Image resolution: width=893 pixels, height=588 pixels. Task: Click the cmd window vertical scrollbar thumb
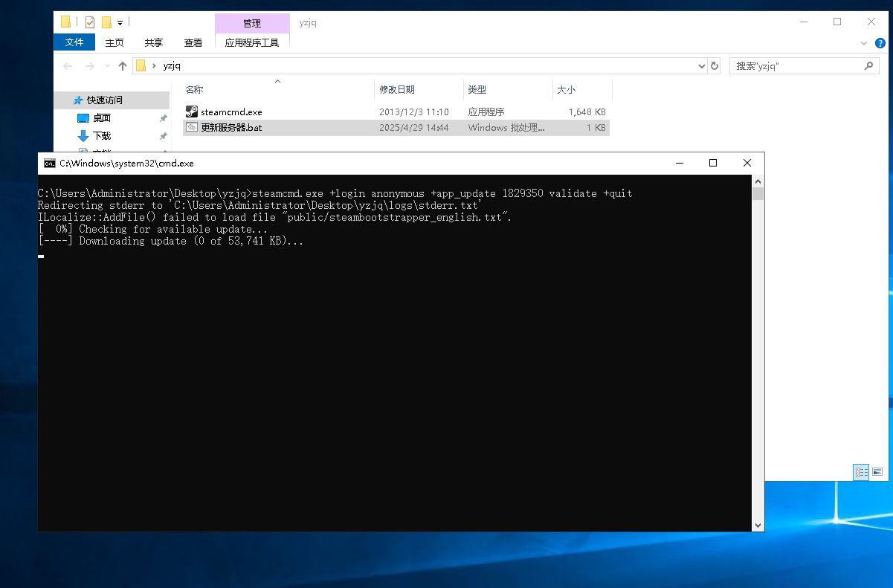coord(758,195)
